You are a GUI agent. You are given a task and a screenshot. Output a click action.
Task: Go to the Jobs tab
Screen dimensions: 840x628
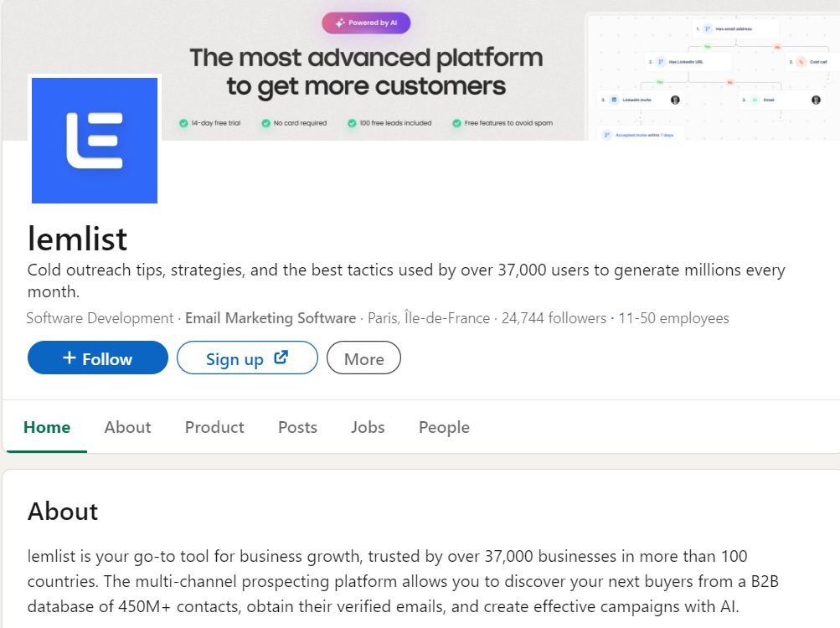tap(368, 427)
